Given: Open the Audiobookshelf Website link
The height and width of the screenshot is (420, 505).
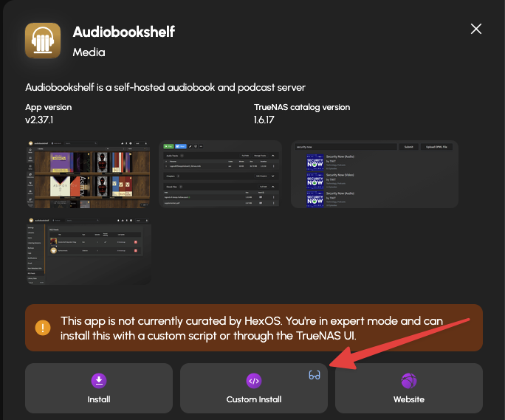Looking at the screenshot, I should [409, 388].
